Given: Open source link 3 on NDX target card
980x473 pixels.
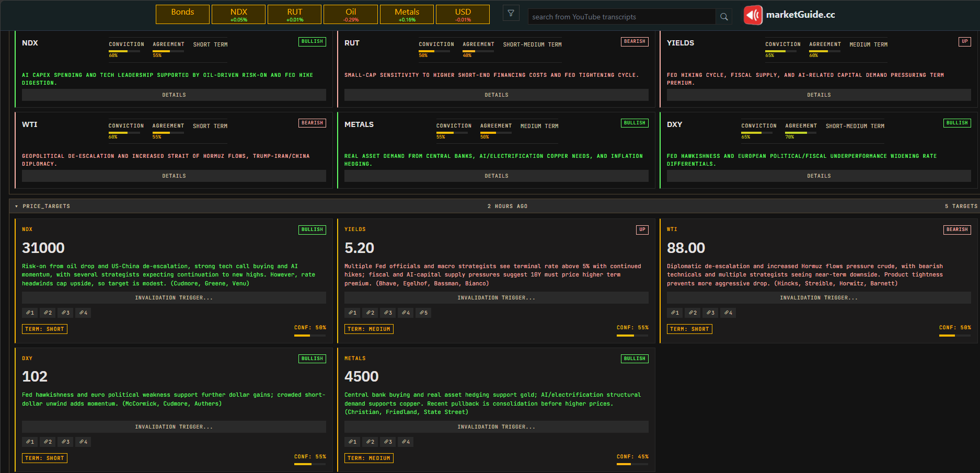Looking at the screenshot, I should 66,313.
